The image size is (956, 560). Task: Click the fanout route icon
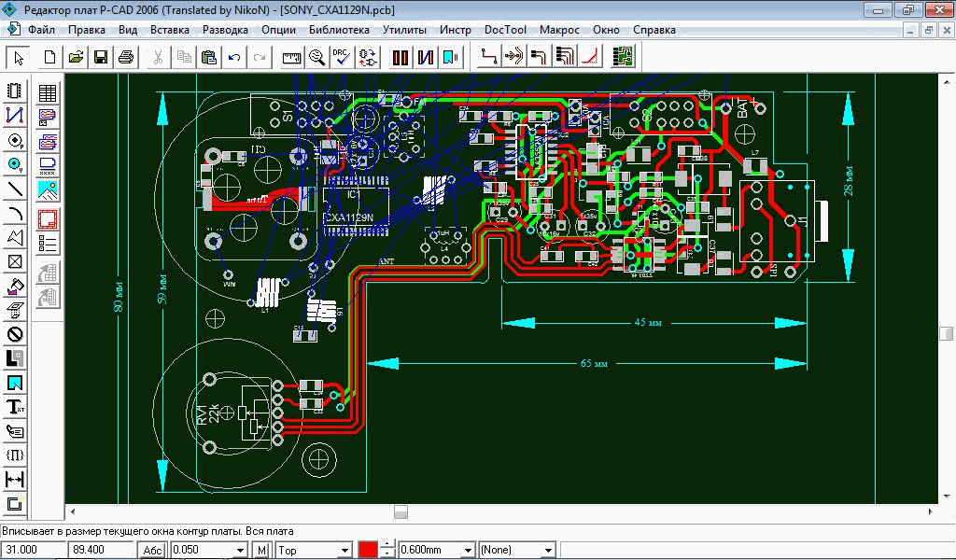tap(514, 57)
